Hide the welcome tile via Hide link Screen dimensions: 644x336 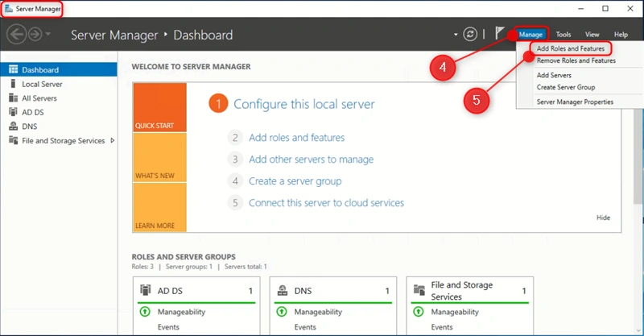[x=603, y=218]
